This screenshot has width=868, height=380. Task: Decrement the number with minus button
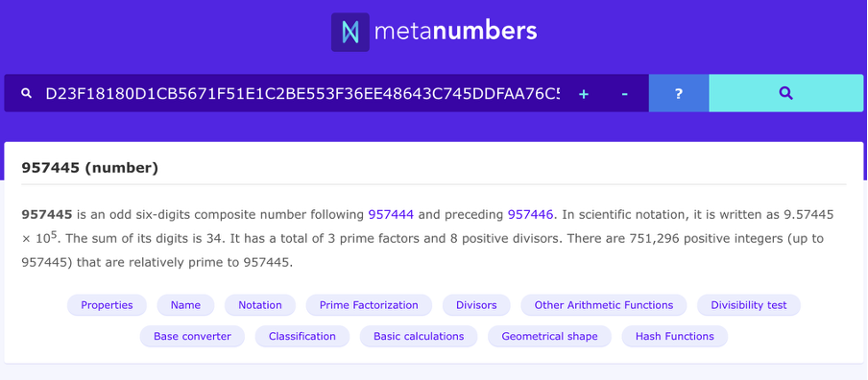624,94
